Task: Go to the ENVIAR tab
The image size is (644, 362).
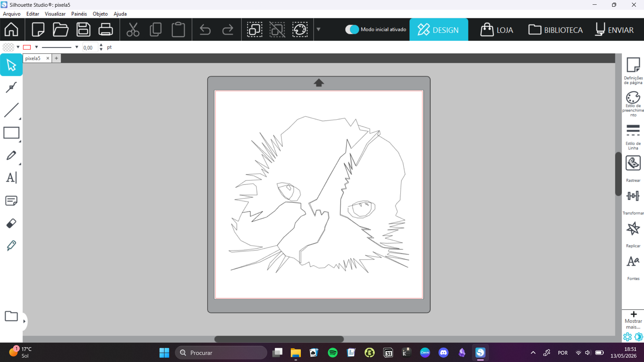Action: 614,30
